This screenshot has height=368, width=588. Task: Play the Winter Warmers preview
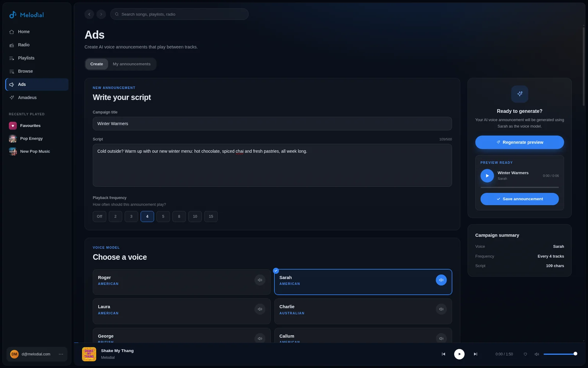[487, 176]
